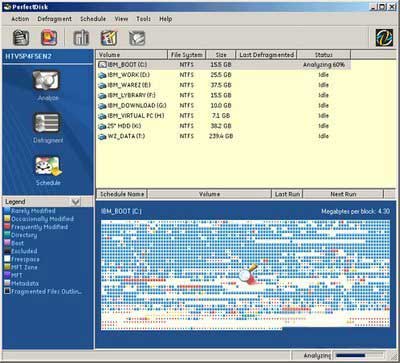Click the IBM_WAREZ (E:) drive icon

click(x=102, y=86)
